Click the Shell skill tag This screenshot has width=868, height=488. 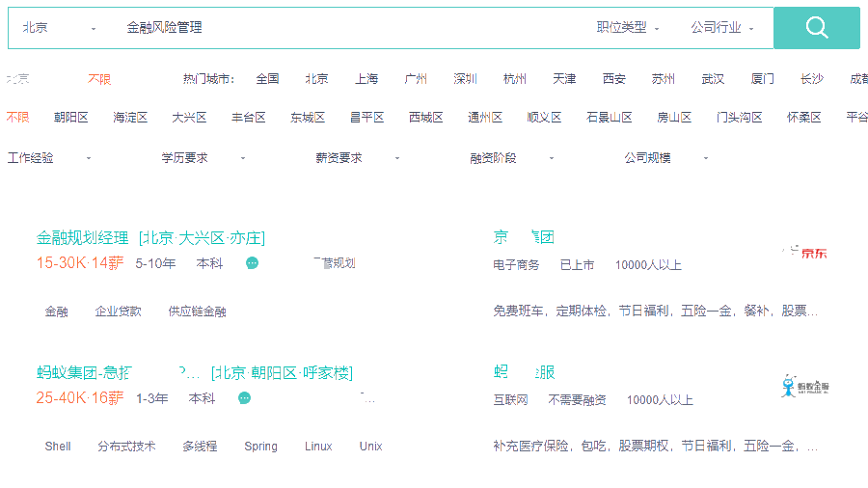coord(58,447)
